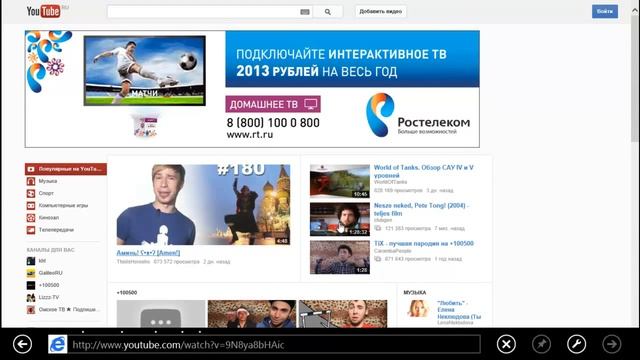
Task: Click the blonde singer music thumbnail
Action: (418, 309)
